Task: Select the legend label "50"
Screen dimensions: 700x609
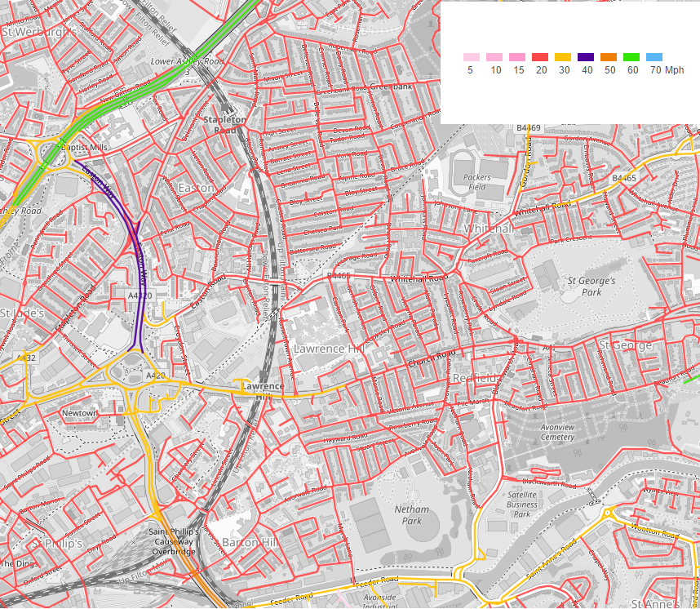Action: [609, 70]
